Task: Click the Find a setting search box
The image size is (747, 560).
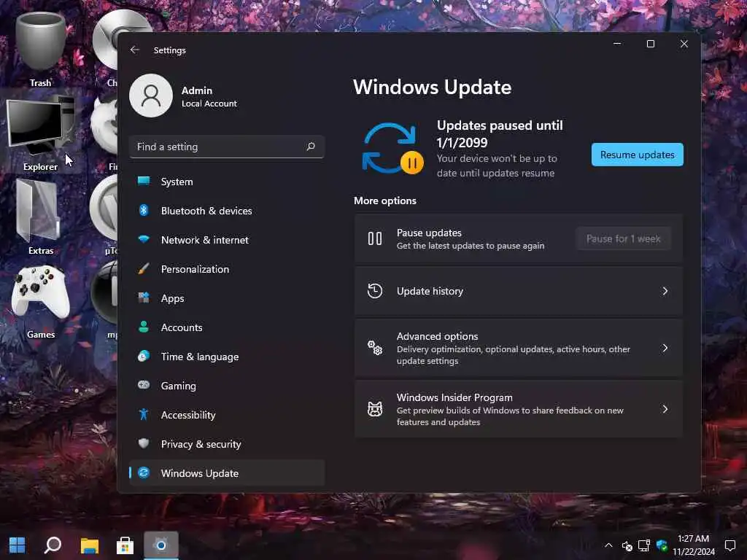Action: pos(227,147)
